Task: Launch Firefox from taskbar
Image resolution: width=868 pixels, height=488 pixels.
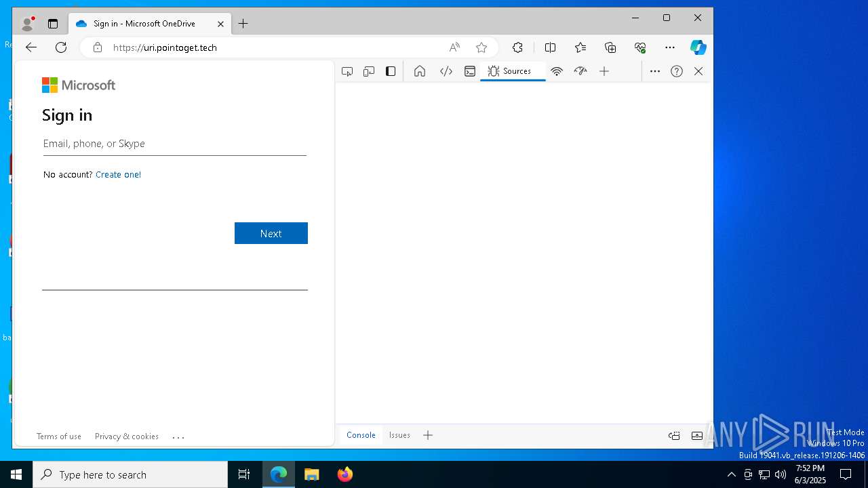Action: (345, 474)
